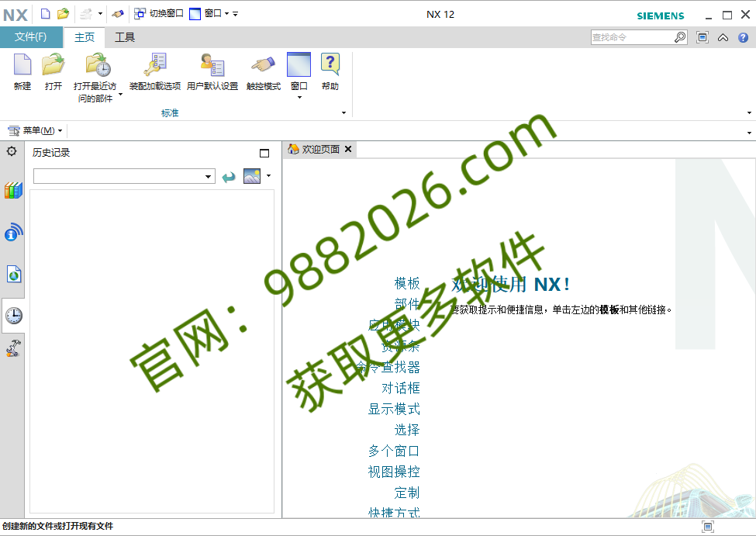Open the Multiple Windows (多个窗口) link
Image resolution: width=756 pixels, height=536 pixels.
pos(394,451)
